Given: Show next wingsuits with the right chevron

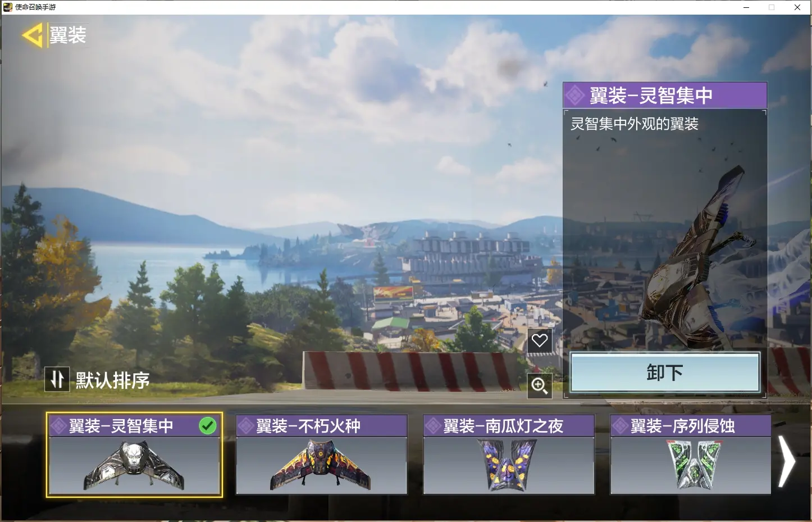Looking at the screenshot, I should (x=787, y=461).
